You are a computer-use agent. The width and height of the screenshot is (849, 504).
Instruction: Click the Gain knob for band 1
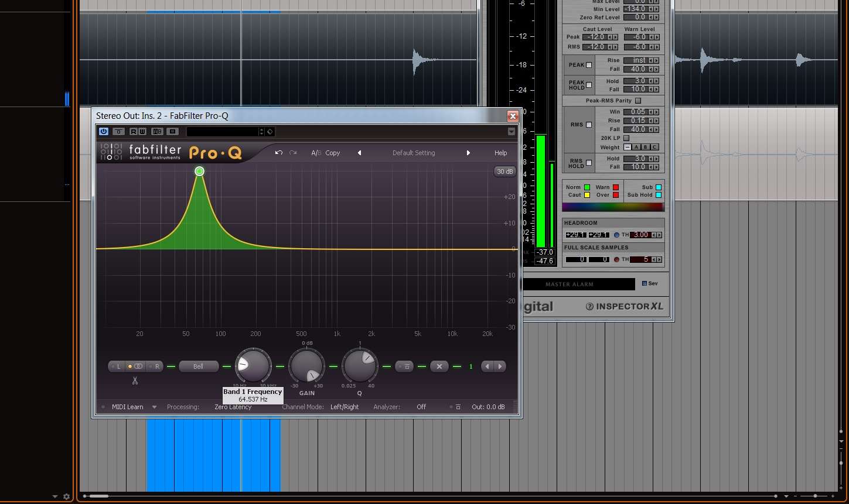306,366
